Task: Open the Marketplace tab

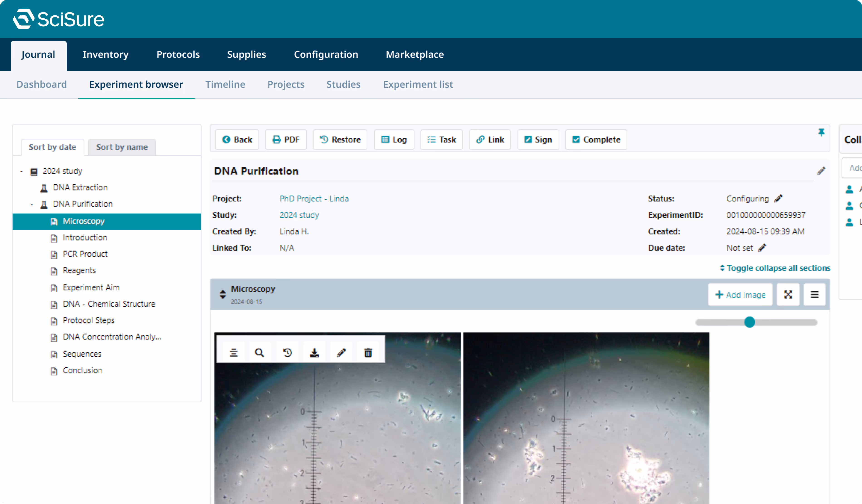Action: pyautogui.click(x=415, y=54)
